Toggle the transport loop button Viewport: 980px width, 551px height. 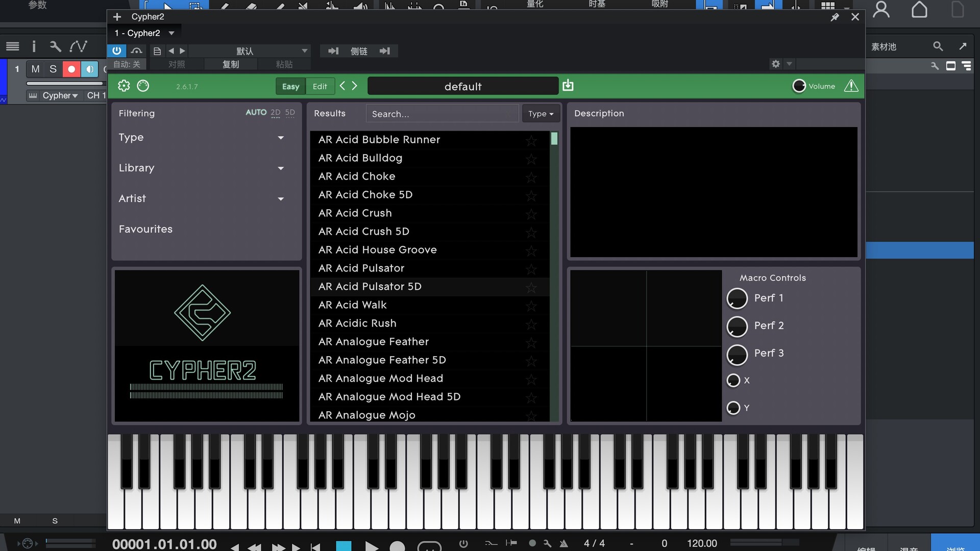[429, 546]
